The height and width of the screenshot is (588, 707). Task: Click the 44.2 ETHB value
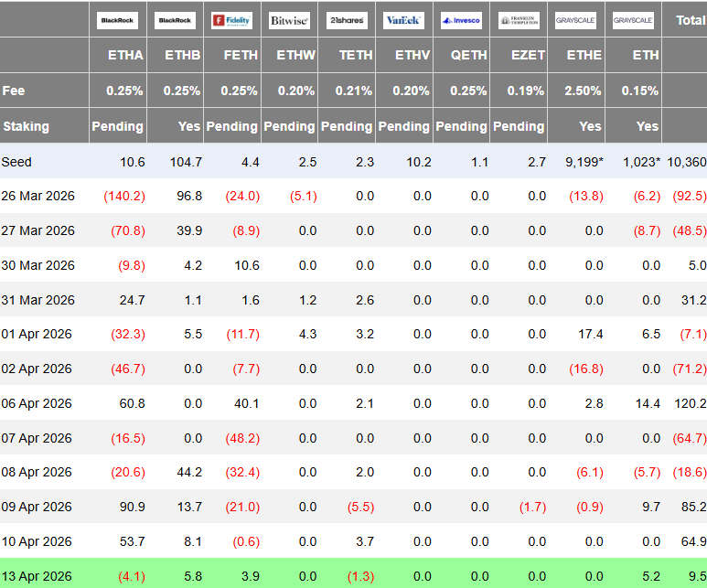click(x=189, y=472)
